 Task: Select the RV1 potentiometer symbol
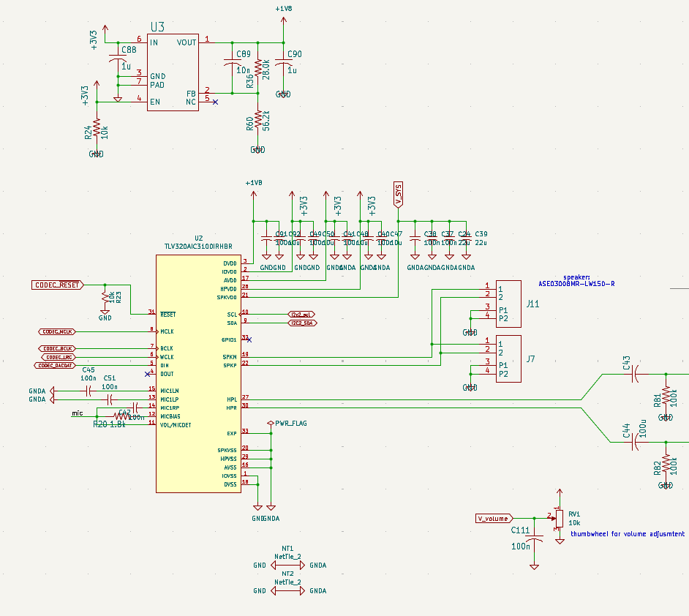pos(559,519)
